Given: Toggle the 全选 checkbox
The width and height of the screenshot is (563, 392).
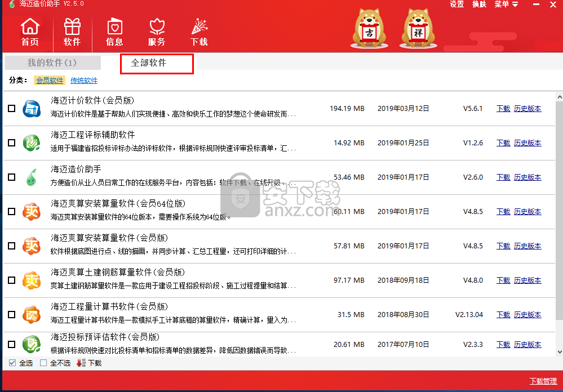Looking at the screenshot, I should tap(12, 363).
